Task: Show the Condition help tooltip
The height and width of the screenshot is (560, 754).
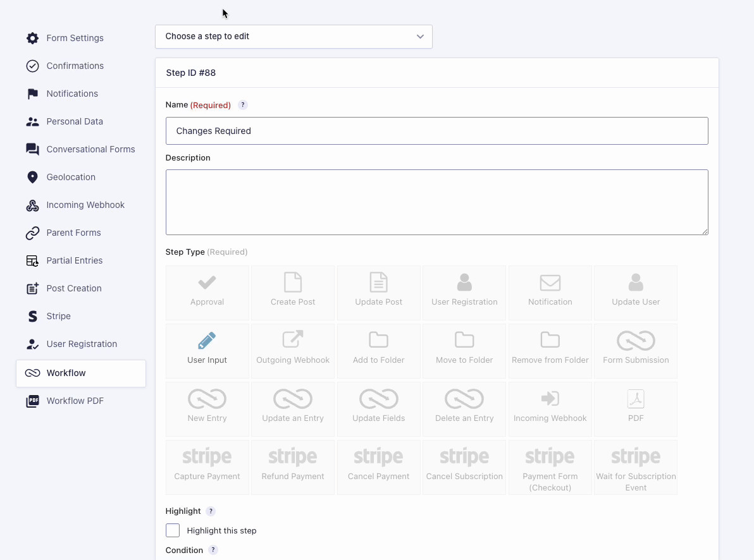Action: (x=213, y=550)
